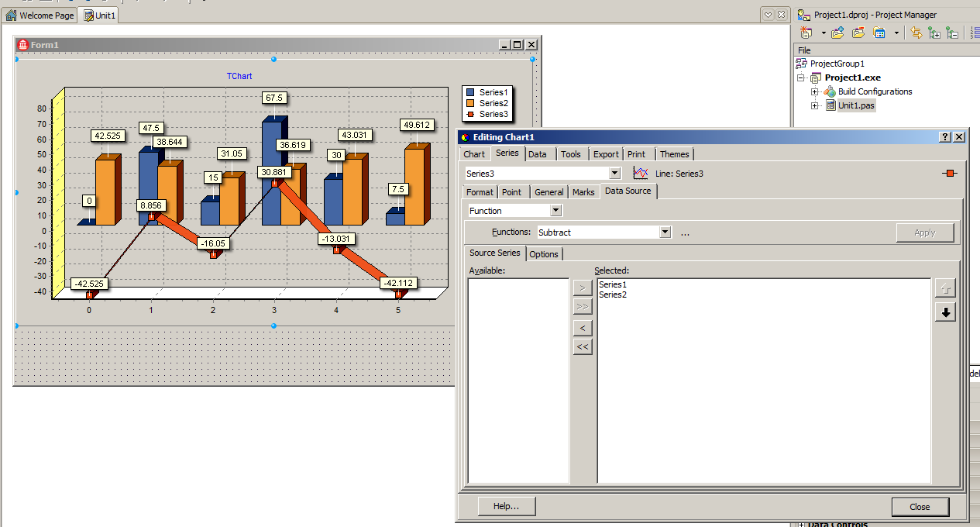Click the Unit1 editor tab

click(99, 15)
